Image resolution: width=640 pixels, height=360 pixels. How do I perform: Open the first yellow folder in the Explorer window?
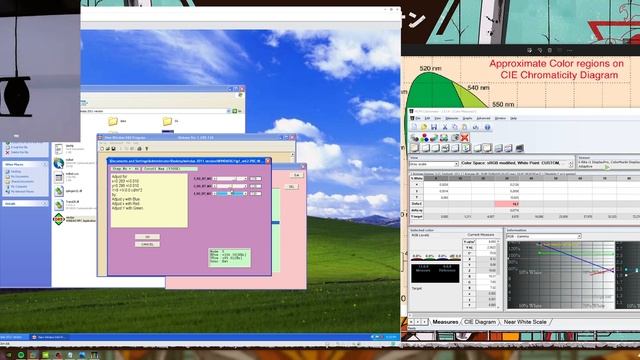(113, 121)
